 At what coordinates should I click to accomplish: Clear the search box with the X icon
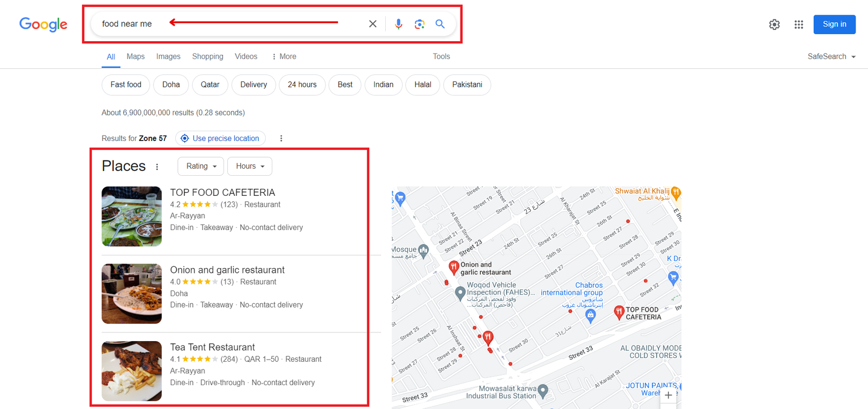point(373,24)
